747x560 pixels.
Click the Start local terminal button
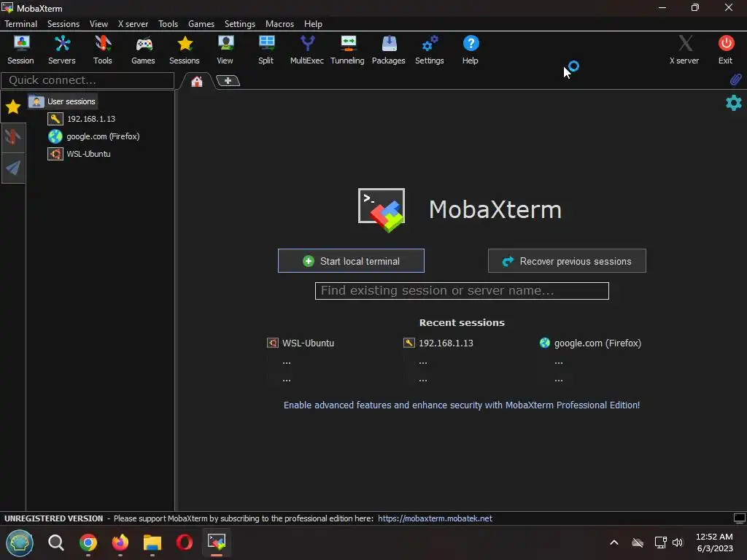[x=351, y=261]
